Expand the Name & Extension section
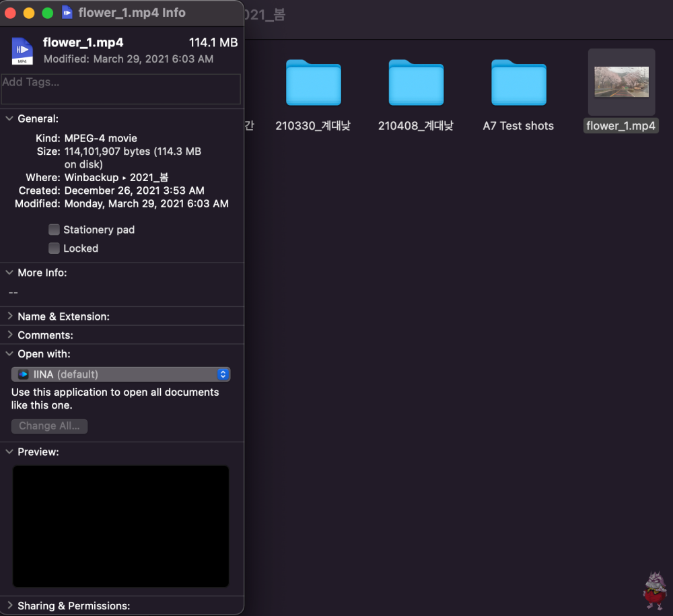 [9, 316]
